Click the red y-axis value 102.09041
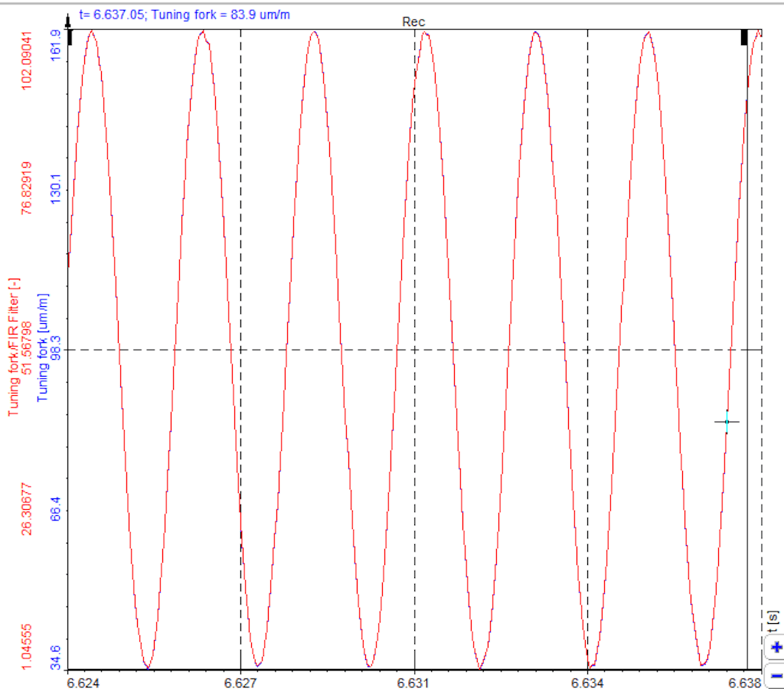The width and height of the screenshot is (784, 689). pos(27,60)
